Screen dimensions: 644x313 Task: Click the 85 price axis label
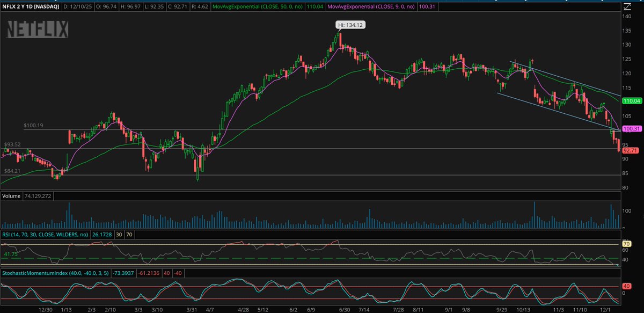pos(625,173)
